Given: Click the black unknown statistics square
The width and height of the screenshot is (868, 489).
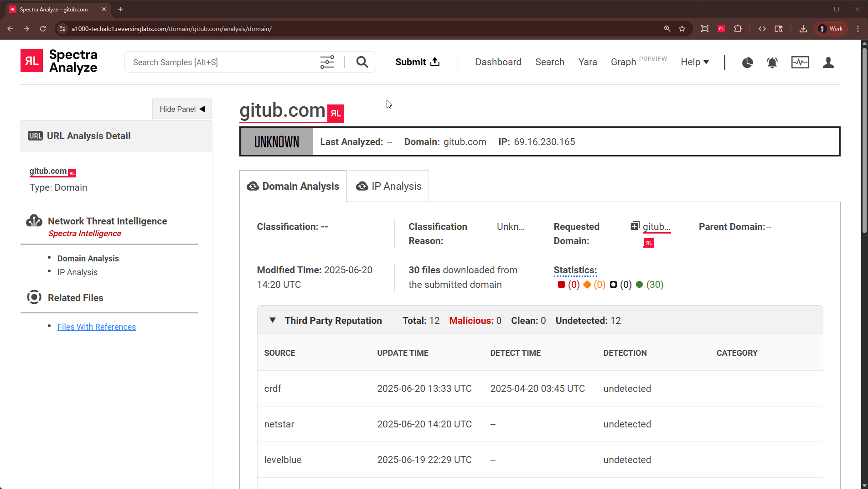Looking at the screenshot, I should click(x=613, y=285).
